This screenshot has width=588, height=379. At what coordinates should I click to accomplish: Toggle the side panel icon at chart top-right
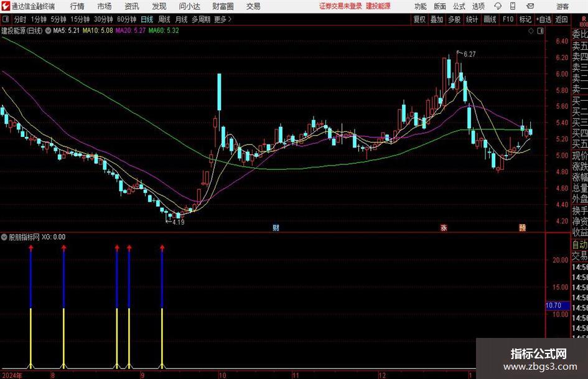[540, 31]
